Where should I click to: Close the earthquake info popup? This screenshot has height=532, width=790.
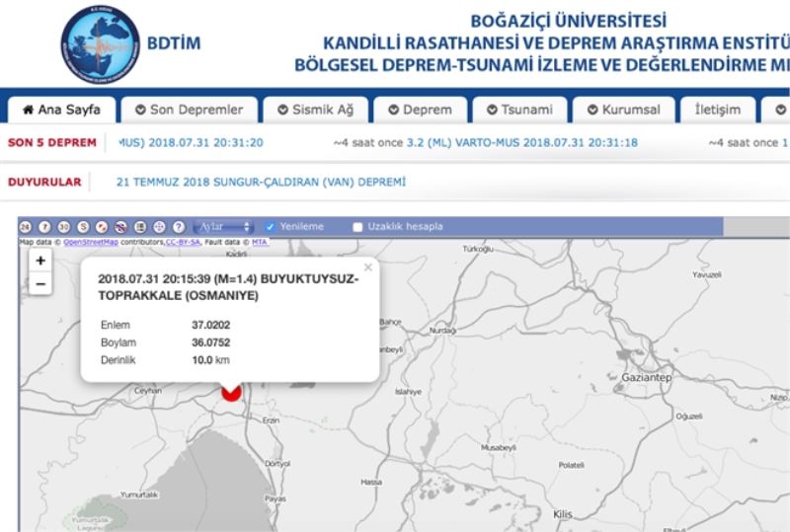coord(368,267)
